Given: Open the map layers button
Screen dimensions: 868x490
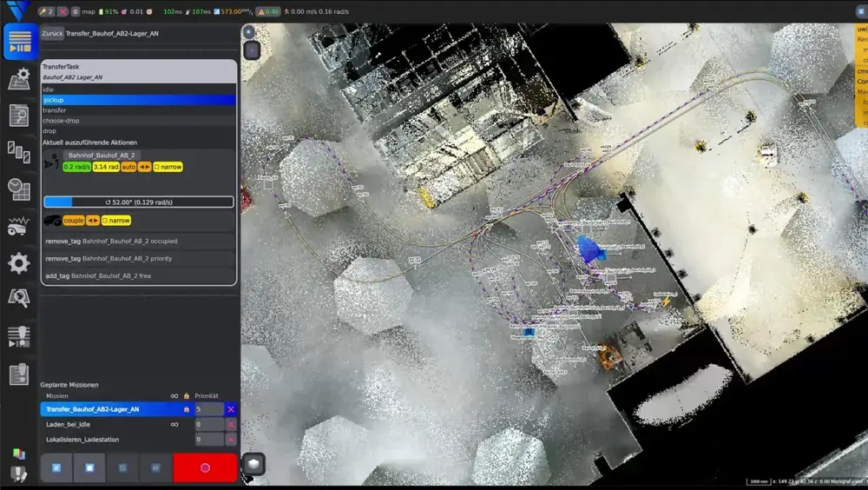Looking at the screenshot, I should (253, 463).
